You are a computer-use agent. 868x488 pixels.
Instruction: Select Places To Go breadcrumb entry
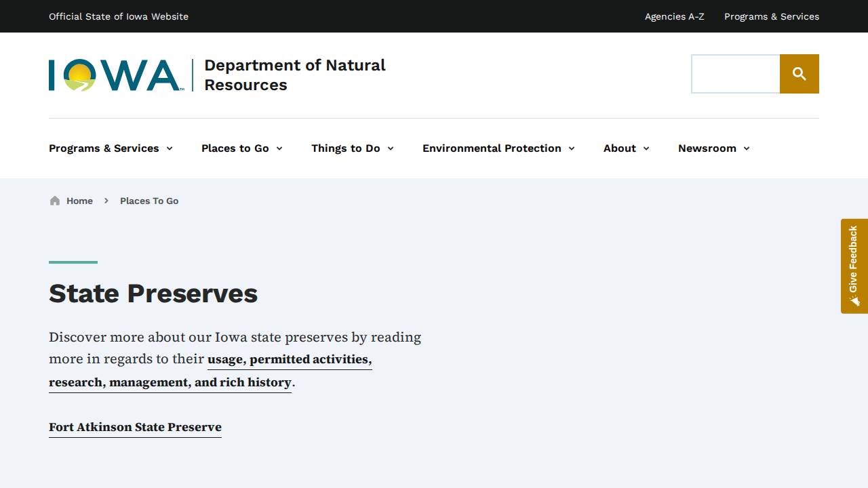tap(149, 201)
